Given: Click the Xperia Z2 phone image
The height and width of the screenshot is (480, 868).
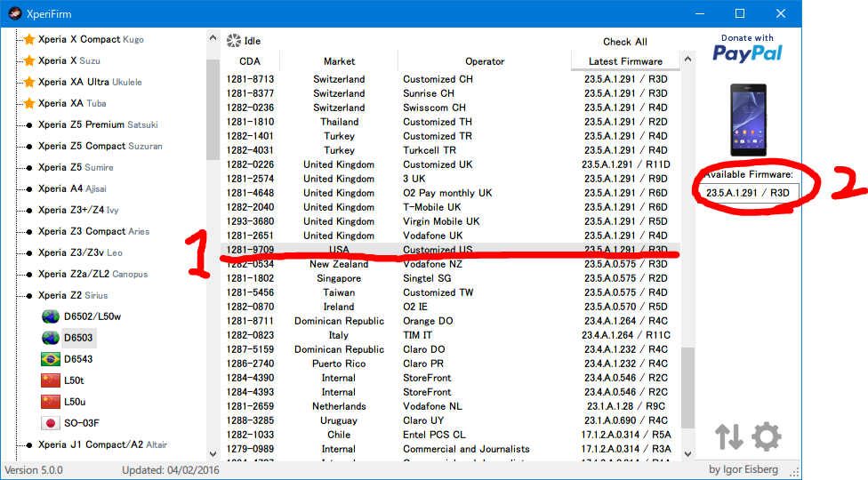Looking at the screenshot, I should click(749, 120).
